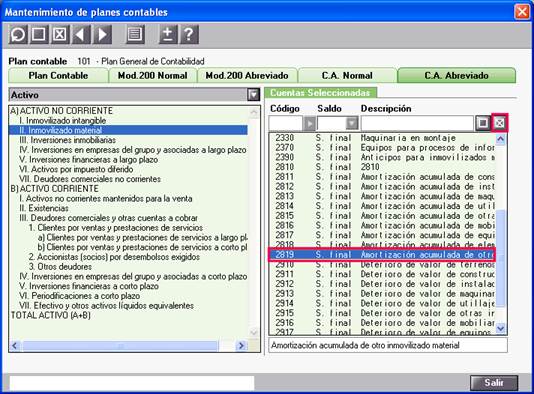Select account row 2810
This screenshot has width=534, height=394.
click(x=382, y=167)
